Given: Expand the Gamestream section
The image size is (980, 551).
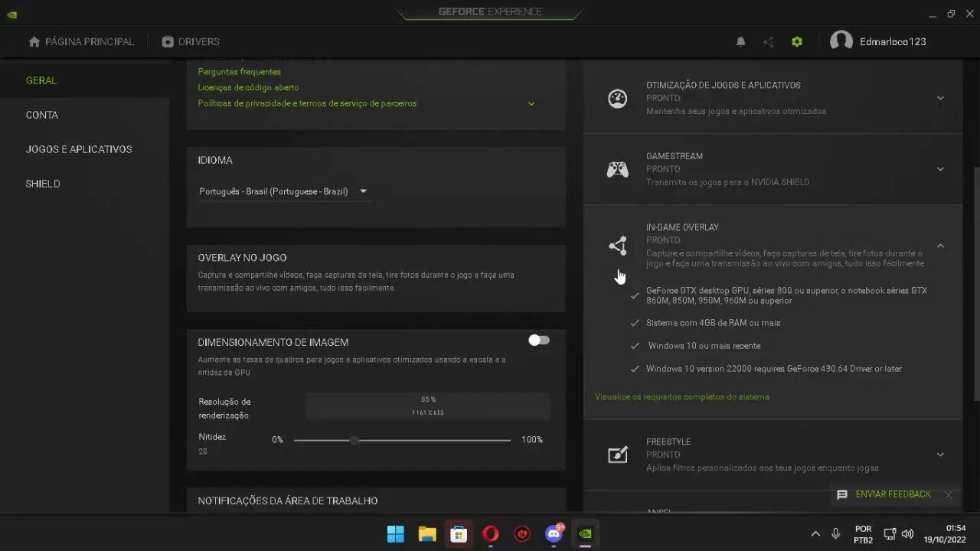Looking at the screenshot, I should click(940, 169).
